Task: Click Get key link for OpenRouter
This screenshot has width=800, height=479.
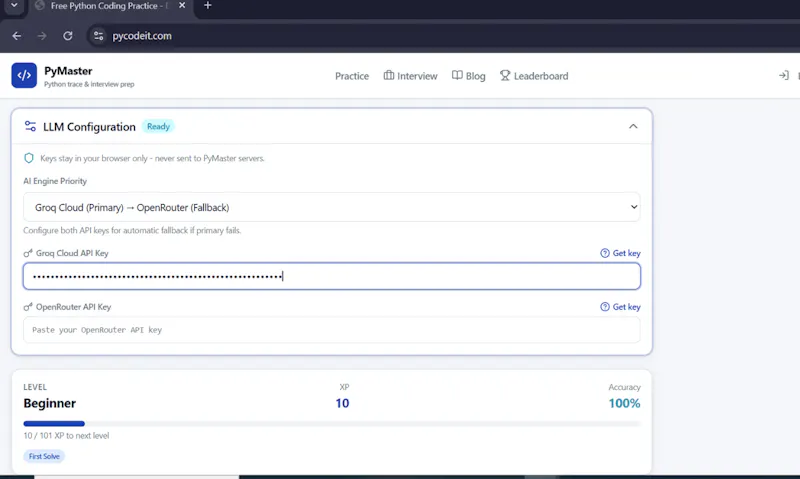Action: click(620, 307)
